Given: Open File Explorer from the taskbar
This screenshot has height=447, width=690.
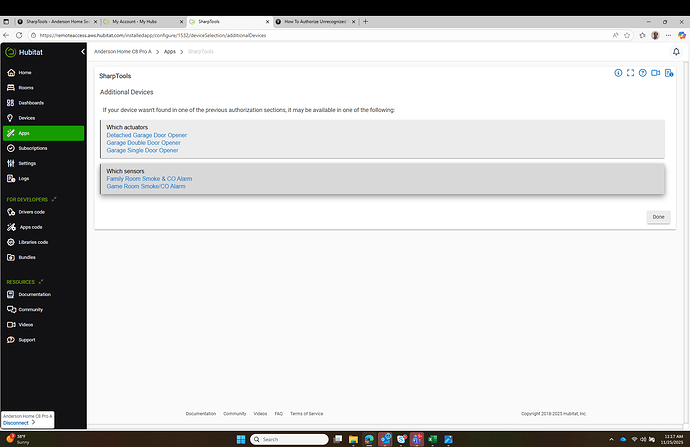Looking at the screenshot, I should point(353,439).
